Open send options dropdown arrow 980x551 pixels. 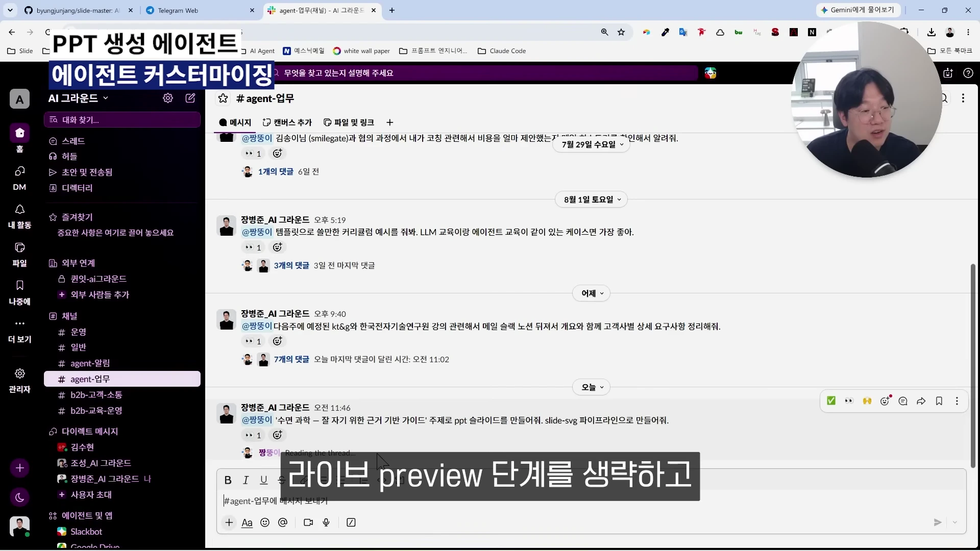(x=955, y=522)
